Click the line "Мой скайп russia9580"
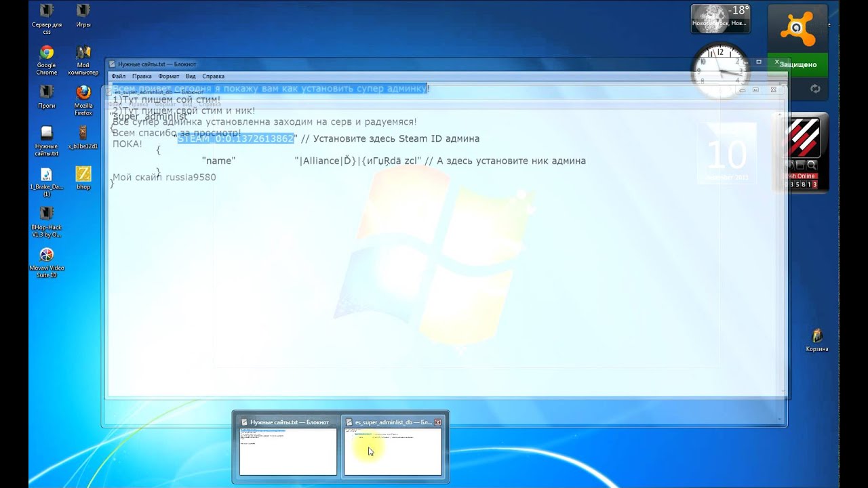Image resolution: width=868 pixels, height=488 pixels. point(164,177)
